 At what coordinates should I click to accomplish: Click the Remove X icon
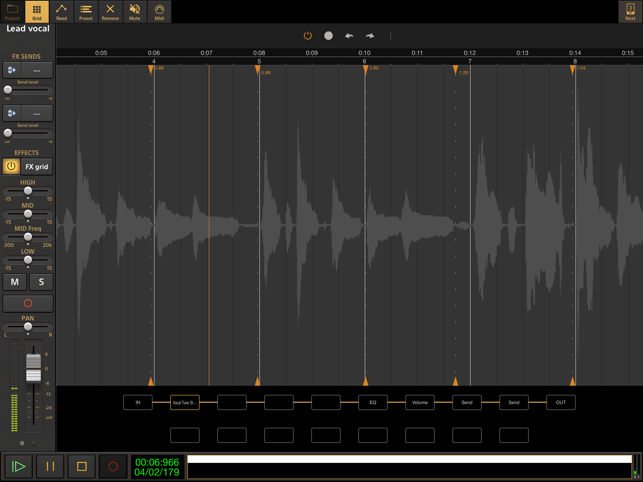click(110, 11)
